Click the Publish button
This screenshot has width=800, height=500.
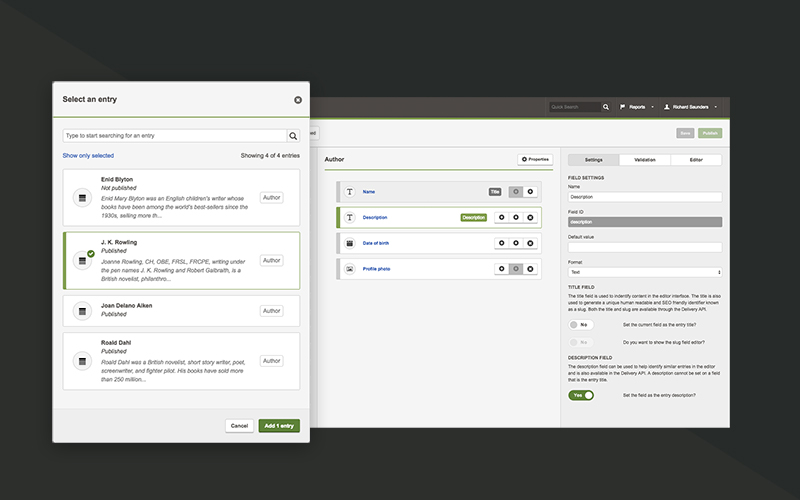tap(710, 133)
